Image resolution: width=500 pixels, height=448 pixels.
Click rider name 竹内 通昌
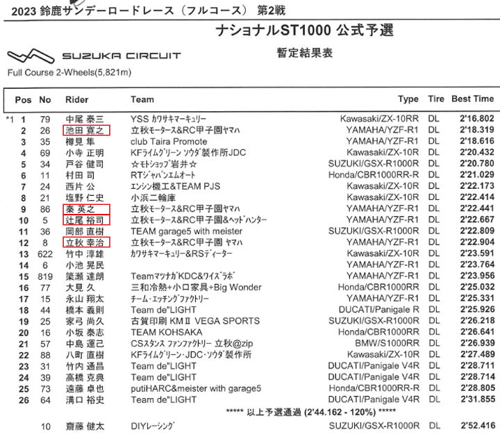click(85, 366)
